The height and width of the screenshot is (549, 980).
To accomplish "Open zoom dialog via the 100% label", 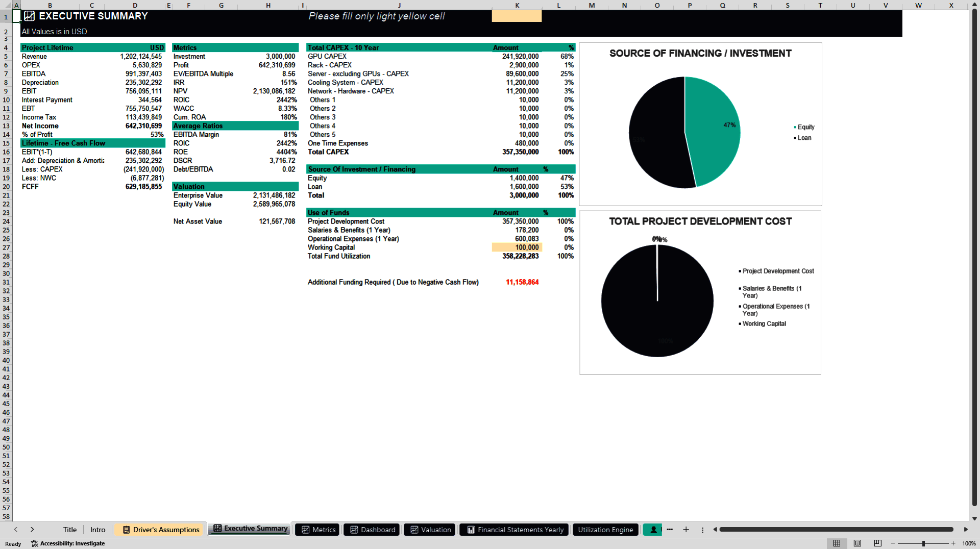I will pos(969,543).
